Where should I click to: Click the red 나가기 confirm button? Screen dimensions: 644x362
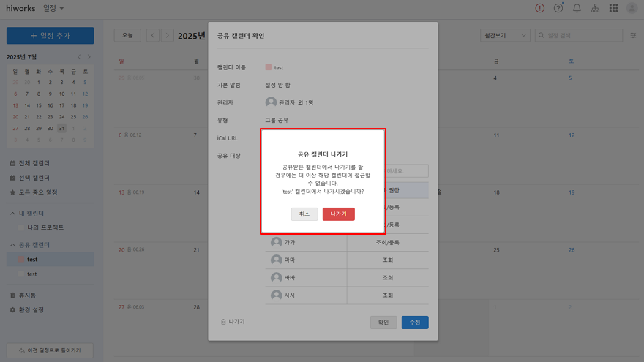[338, 214]
